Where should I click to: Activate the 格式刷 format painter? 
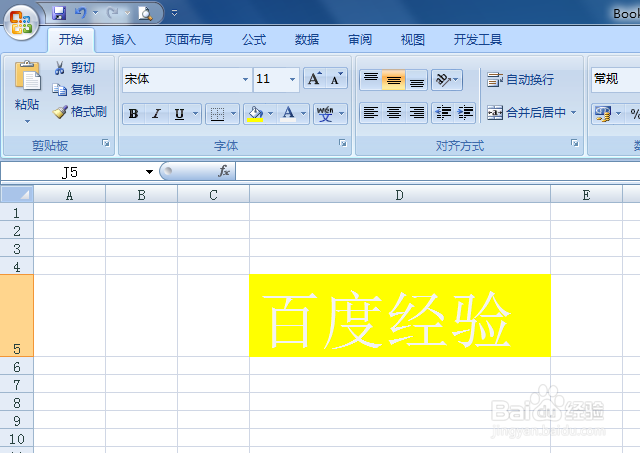click(80, 111)
